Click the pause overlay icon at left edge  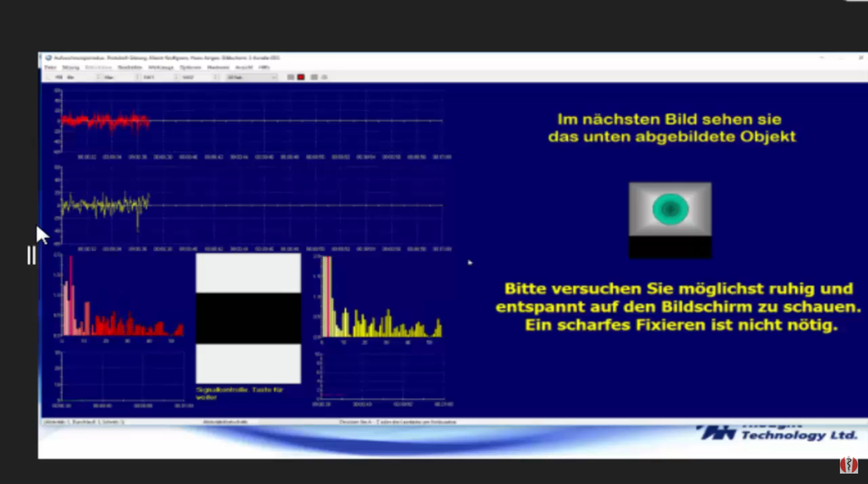[x=31, y=255]
